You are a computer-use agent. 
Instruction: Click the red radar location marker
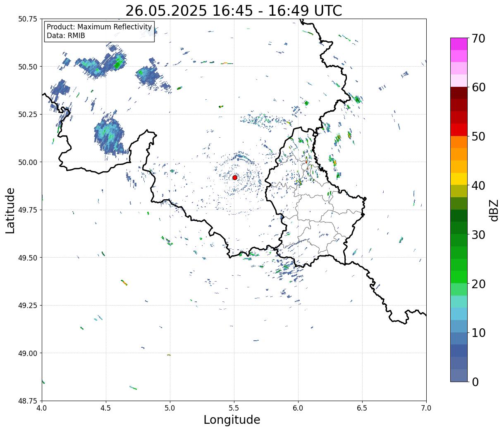click(x=235, y=177)
